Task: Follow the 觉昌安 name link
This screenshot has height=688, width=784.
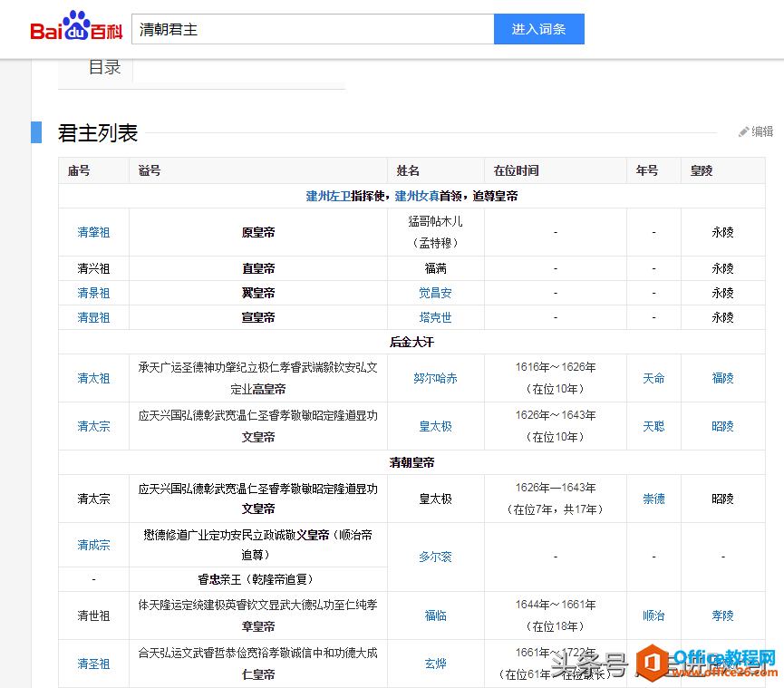Action: coord(435,293)
